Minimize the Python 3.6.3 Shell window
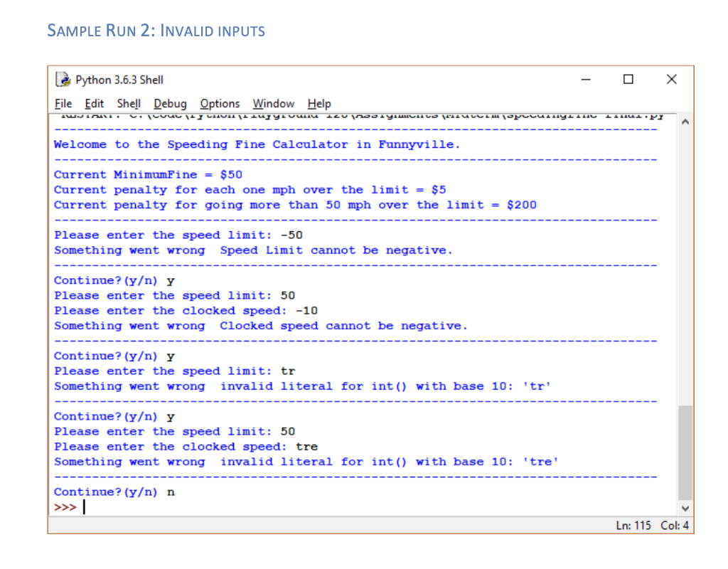 coord(584,80)
